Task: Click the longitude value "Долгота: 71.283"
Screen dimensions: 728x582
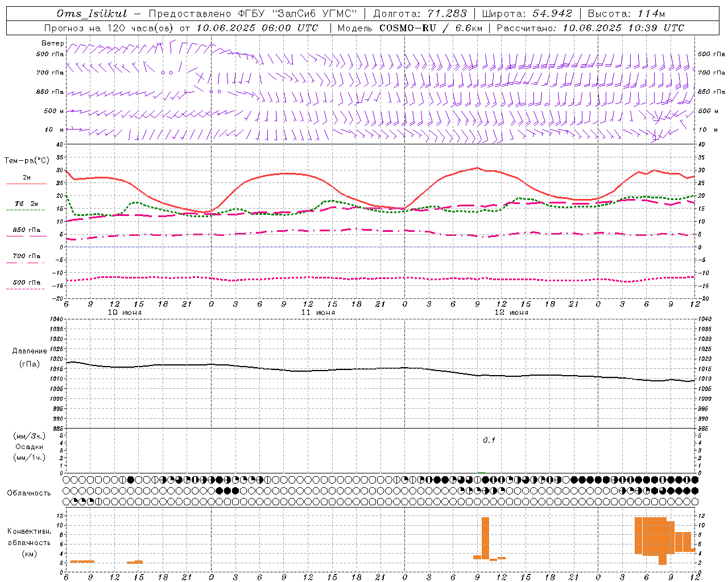Action: pos(420,14)
